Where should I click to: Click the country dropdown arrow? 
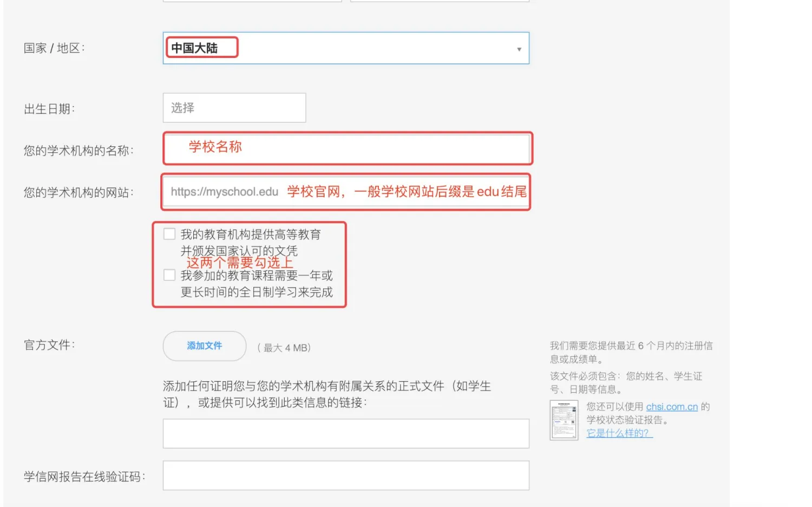point(519,49)
